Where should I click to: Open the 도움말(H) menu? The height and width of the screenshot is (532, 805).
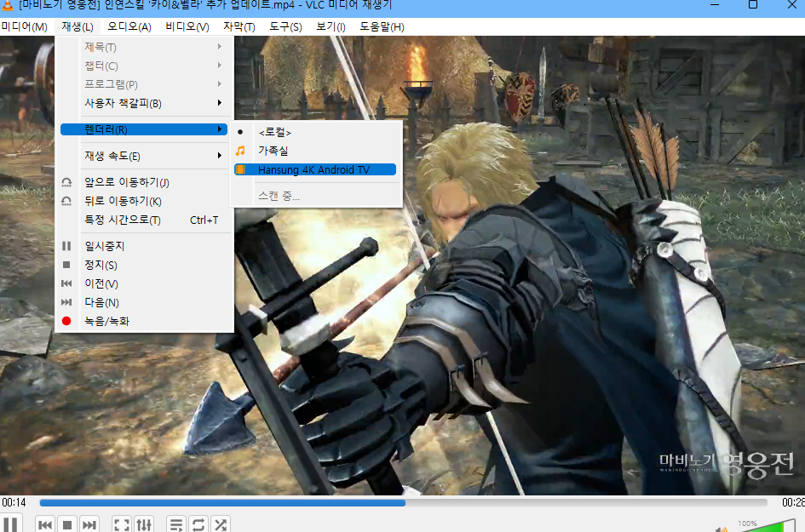click(382, 26)
